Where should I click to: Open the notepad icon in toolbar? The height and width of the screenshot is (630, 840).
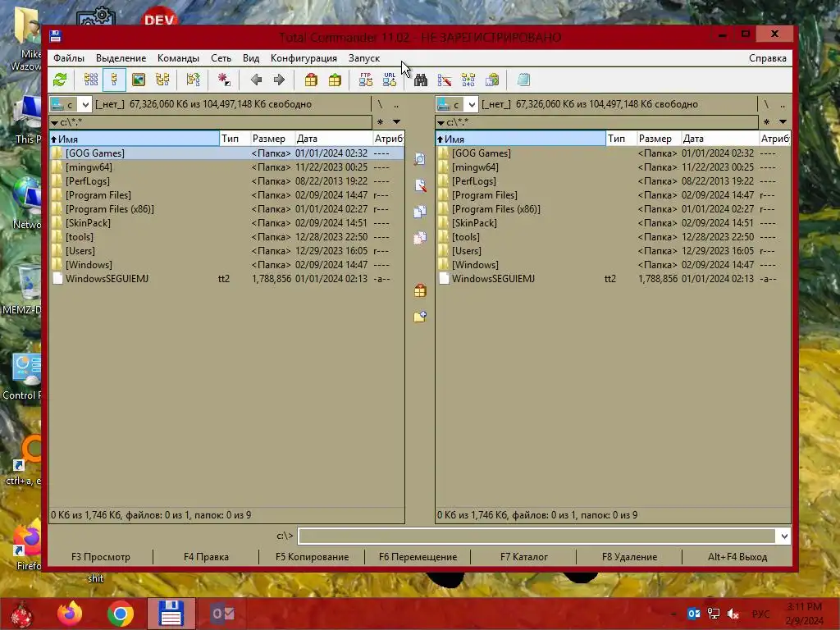[x=523, y=80]
